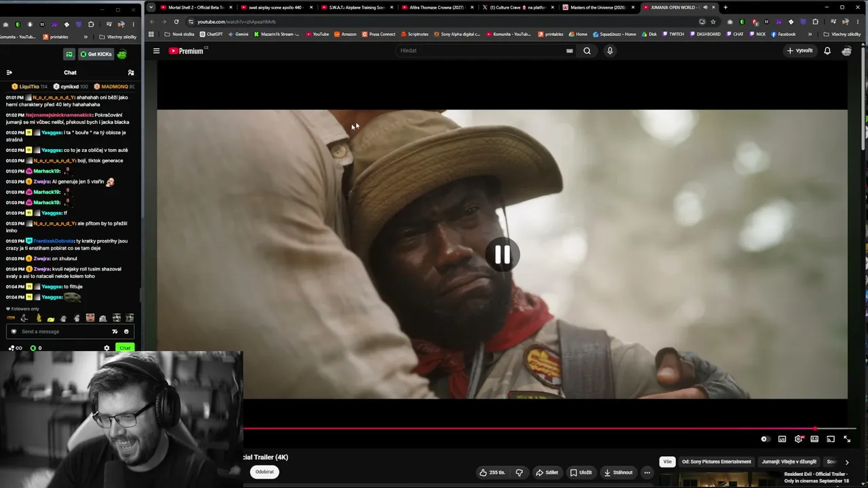Pause the video with the center button
Screen dimensions: 868x488
click(x=502, y=255)
